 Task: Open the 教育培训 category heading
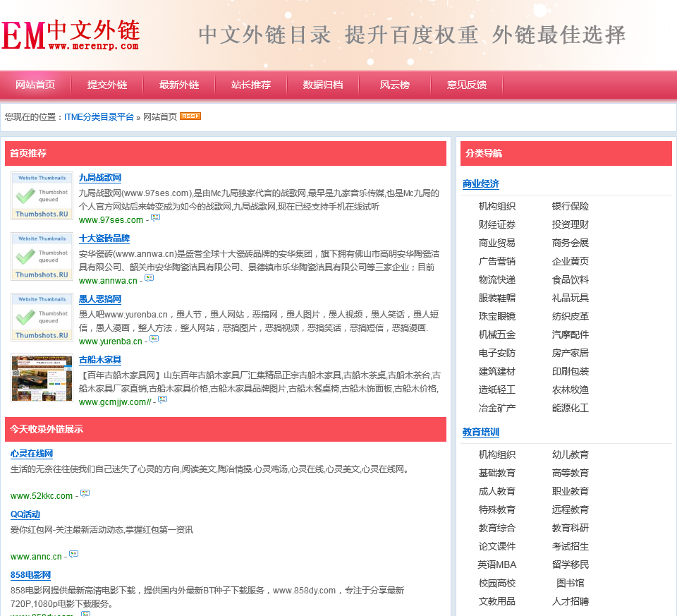tap(480, 433)
